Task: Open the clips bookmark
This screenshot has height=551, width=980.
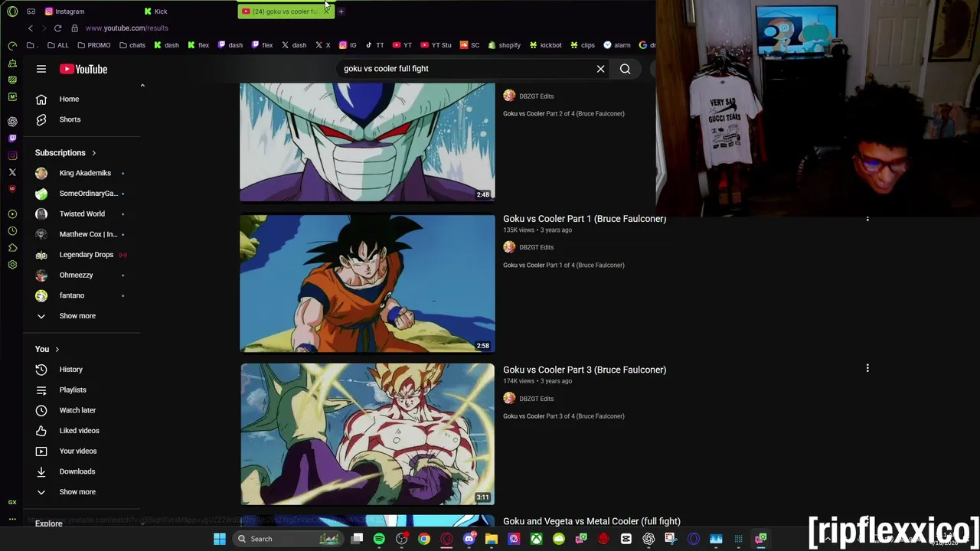Action: click(582, 45)
